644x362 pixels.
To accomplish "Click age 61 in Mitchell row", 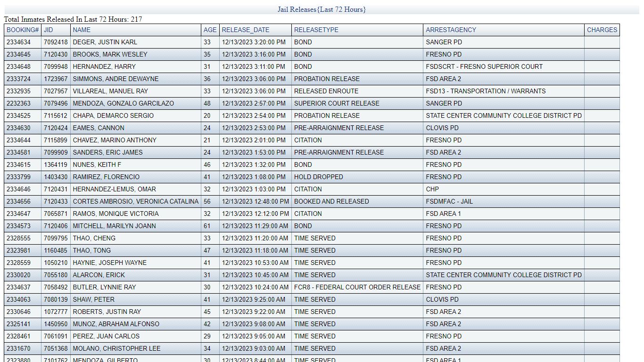I will click(207, 226).
